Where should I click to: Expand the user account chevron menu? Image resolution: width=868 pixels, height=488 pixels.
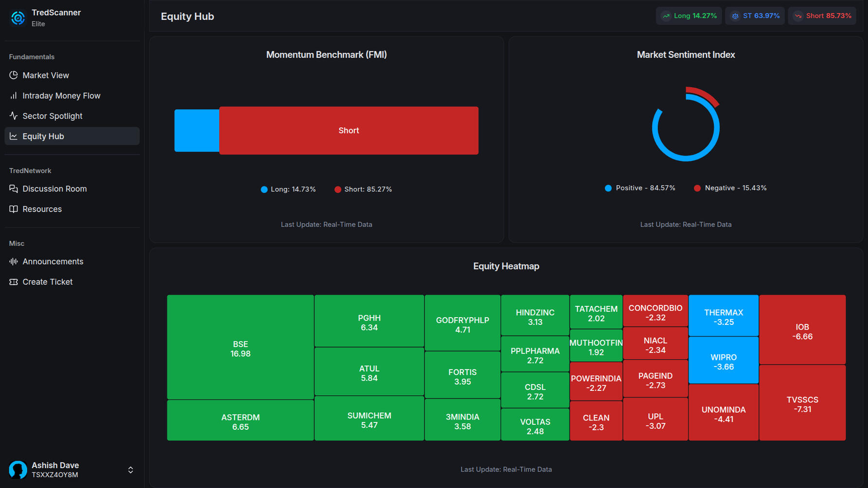click(x=130, y=470)
